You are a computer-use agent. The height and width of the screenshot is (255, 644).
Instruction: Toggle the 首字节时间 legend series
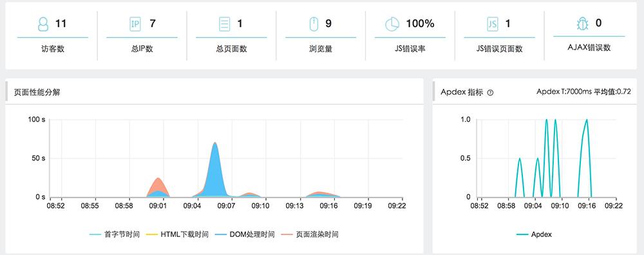115,234
